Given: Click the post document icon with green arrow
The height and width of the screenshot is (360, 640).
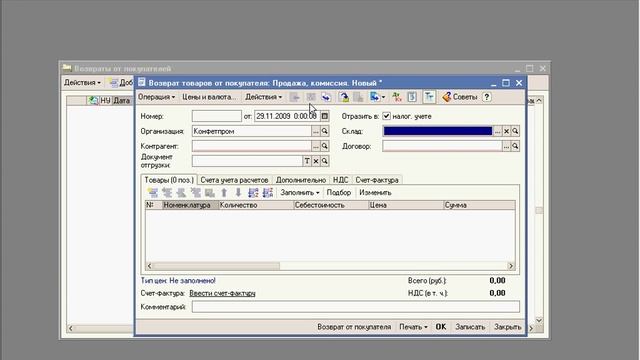Looking at the screenshot, I should (x=344, y=97).
